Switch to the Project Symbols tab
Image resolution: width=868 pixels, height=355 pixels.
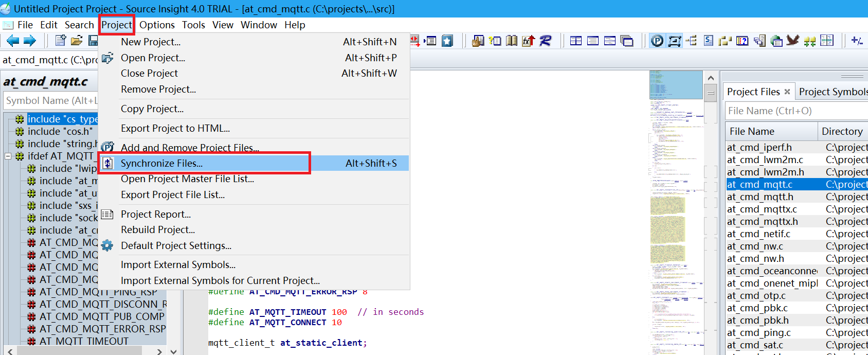[x=832, y=92]
